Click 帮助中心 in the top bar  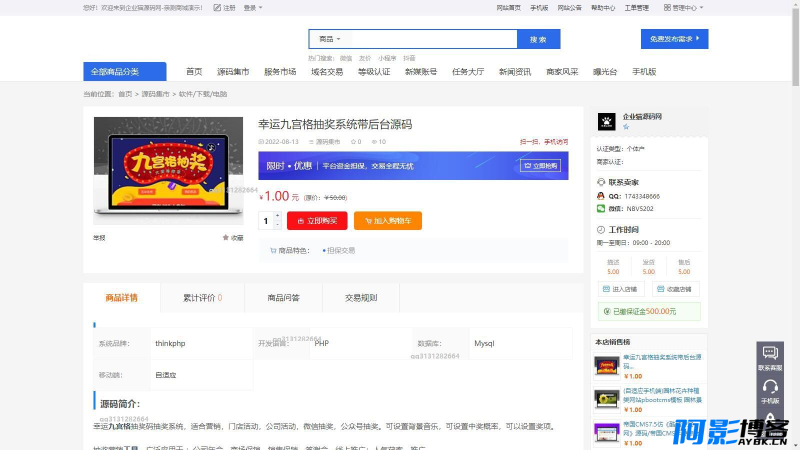click(603, 8)
